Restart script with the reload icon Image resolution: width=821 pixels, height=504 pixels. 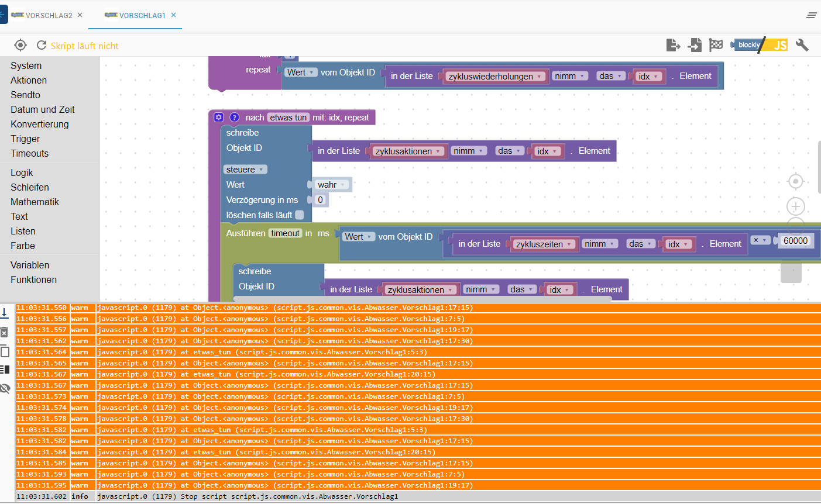point(42,45)
